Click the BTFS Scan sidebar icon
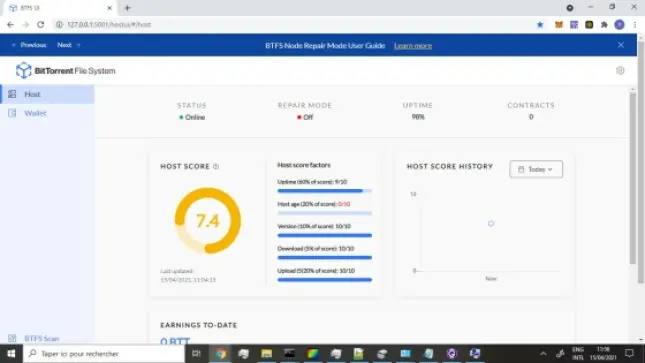This screenshot has height=363, width=645. coord(12,338)
